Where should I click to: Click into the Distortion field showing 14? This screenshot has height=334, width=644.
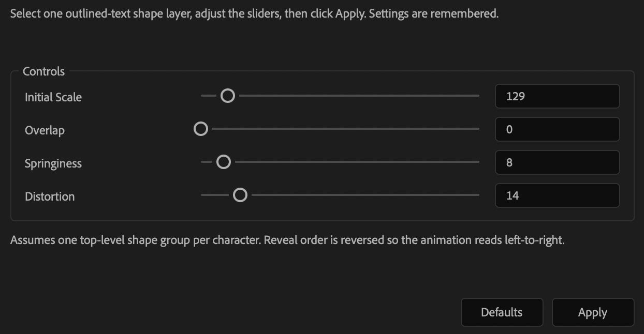(557, 195)
